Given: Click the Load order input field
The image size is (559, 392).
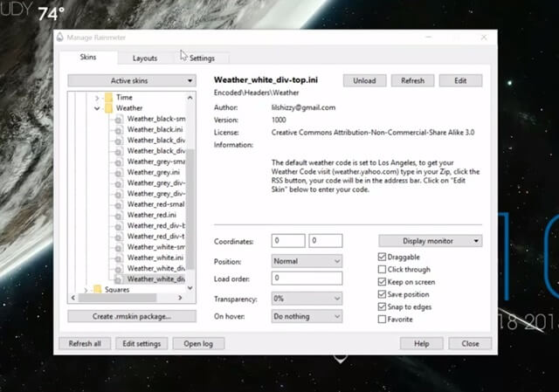Looking at the screenshot, I should [x=307, y=278].
